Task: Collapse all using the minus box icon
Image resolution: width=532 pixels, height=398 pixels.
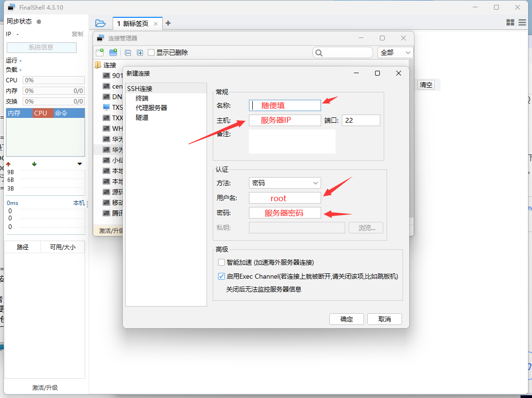Action: click(128, 52)
